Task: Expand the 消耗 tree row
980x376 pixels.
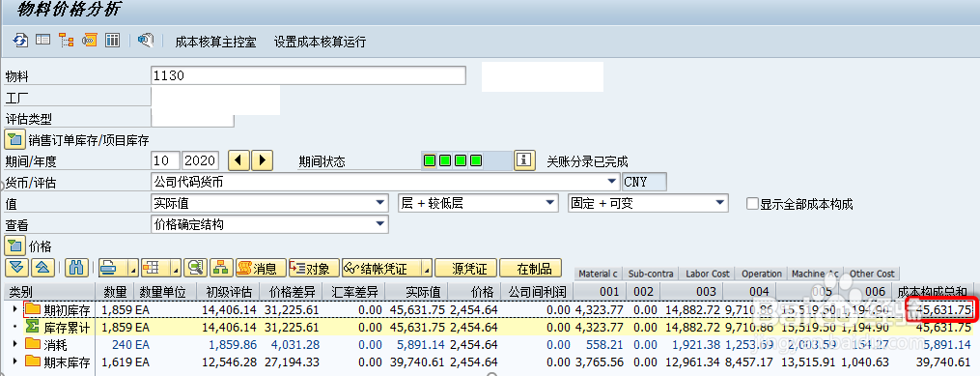Action: pos(15,344)
